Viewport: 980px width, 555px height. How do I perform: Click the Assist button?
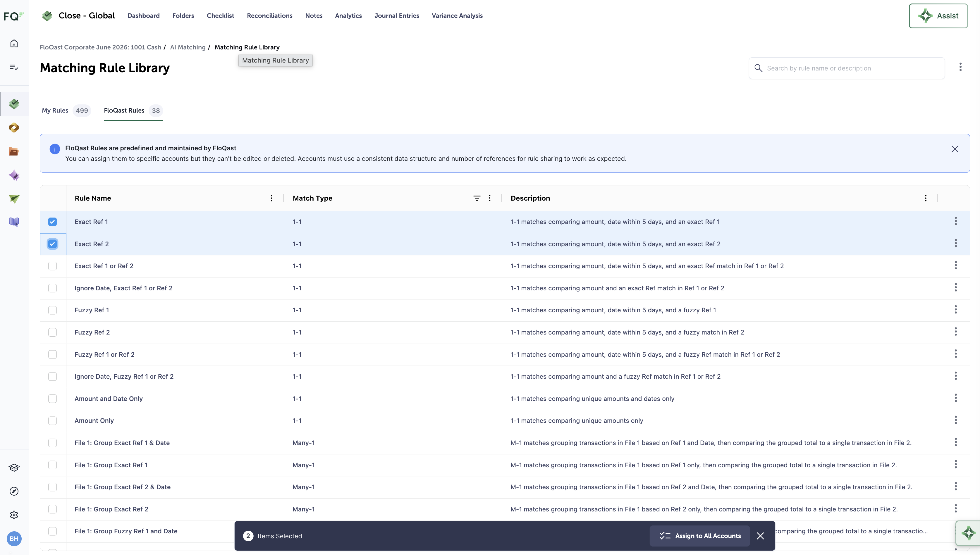938,16
